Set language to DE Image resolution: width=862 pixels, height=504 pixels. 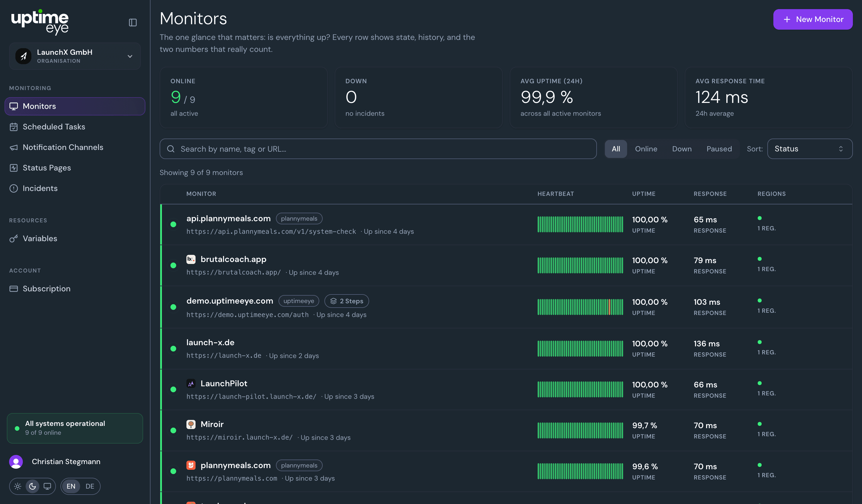pyautogui.click(x=90, y=486)
